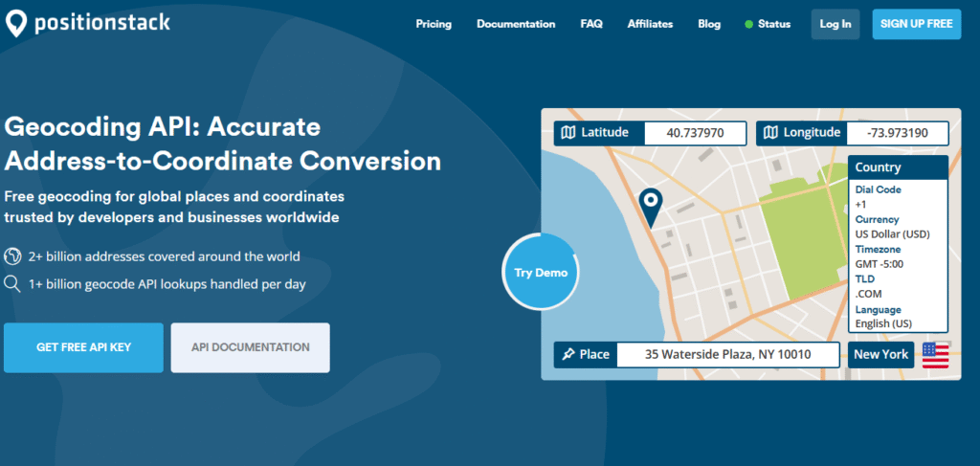Click the map icon next to Latitude
This screenshot has height=466, width=980.
(568, 133)
